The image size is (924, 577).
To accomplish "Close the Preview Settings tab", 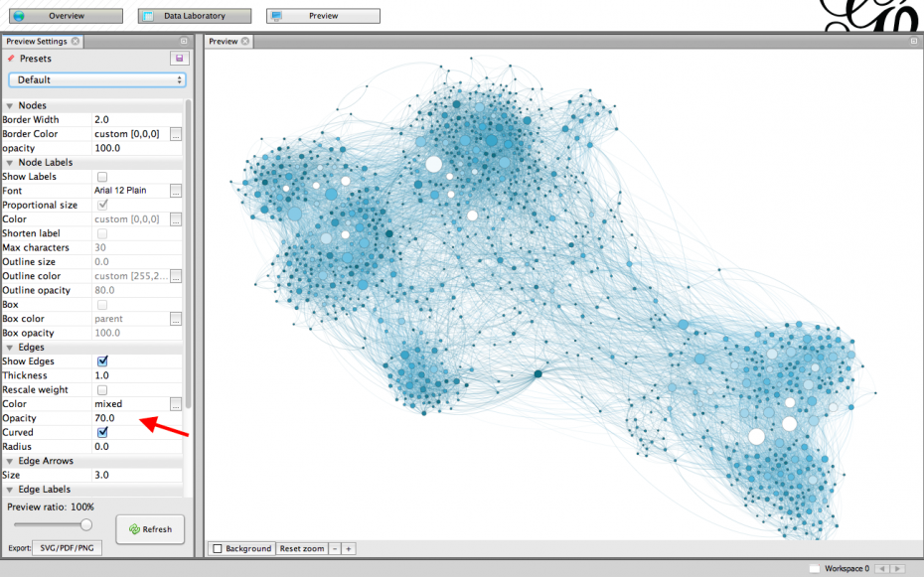I will coord(77,42).
